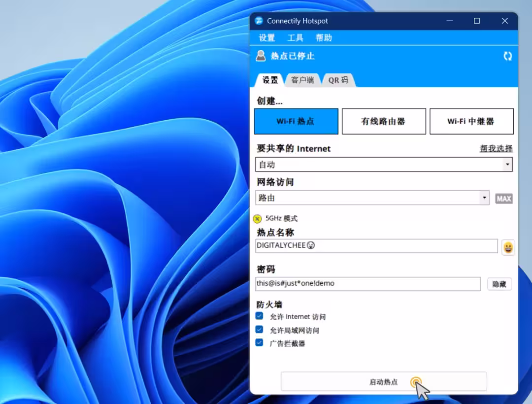The width and height of the screenshot is (532, 404).
Task: Uncheck 允许 Internet 访问 checkbox
Action: (259, 316)
